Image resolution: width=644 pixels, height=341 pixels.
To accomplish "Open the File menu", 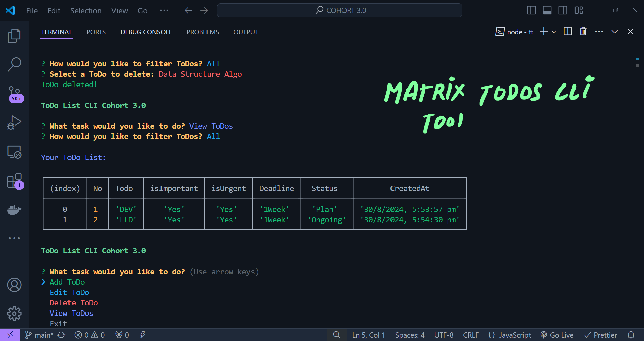I will (x=32, y=11).
